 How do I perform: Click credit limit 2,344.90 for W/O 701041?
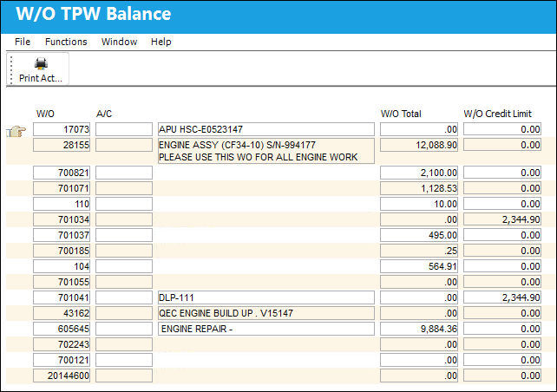click(x=502, y=297)
